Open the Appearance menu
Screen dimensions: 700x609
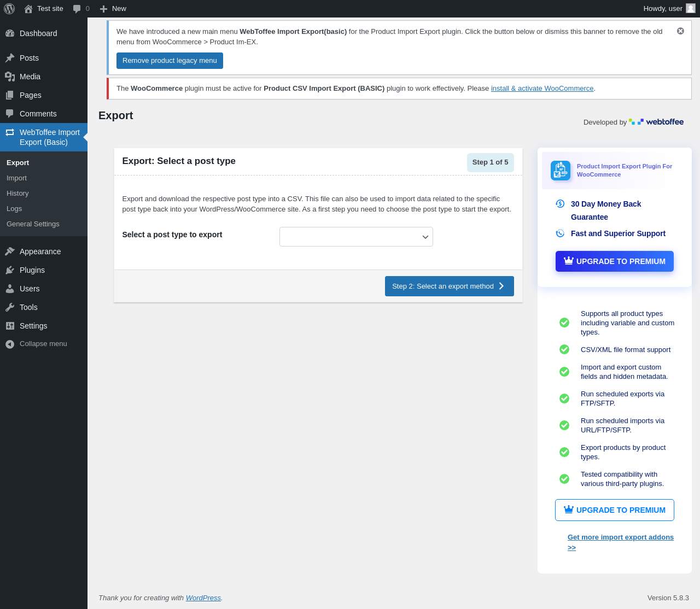(44, 251)
